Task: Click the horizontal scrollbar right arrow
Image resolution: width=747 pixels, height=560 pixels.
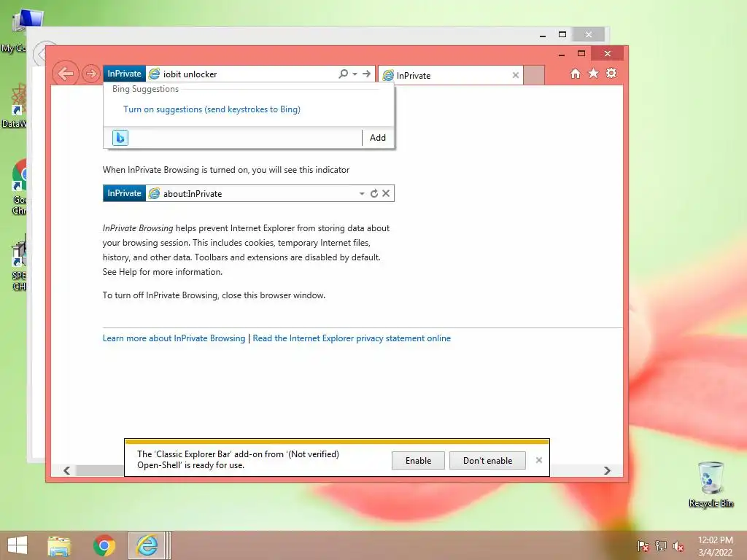Action: [x=607, y=470]
